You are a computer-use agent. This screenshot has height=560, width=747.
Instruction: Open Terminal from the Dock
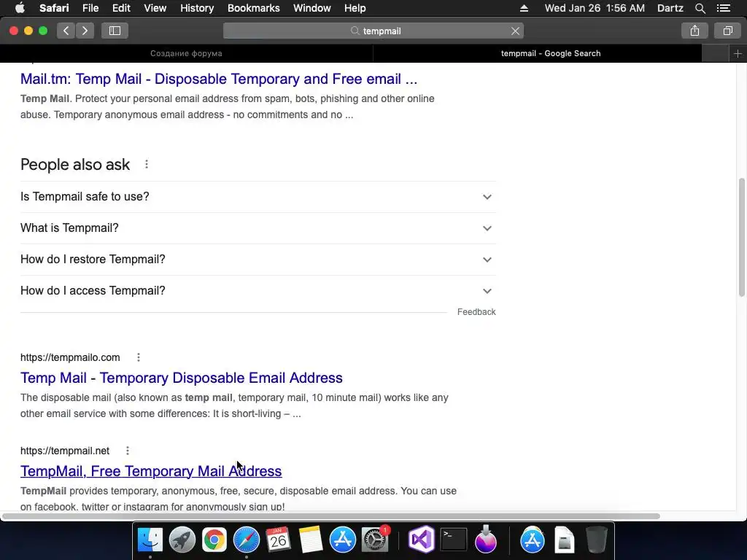click(454, 540)
